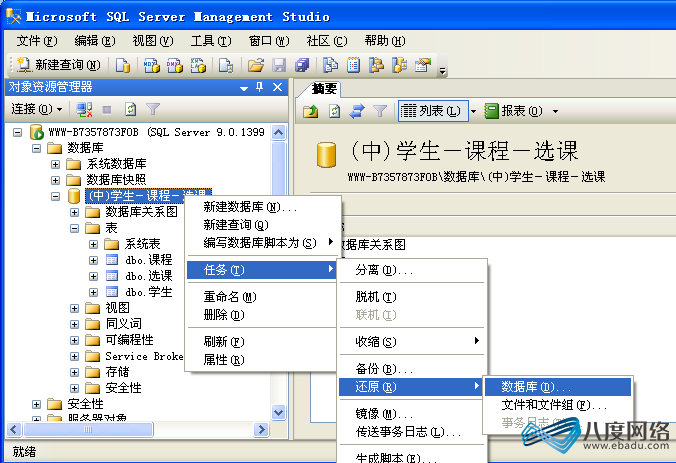
Task: Choose 文件和文件组 in the restore submenu
Action: pos(558,405)
